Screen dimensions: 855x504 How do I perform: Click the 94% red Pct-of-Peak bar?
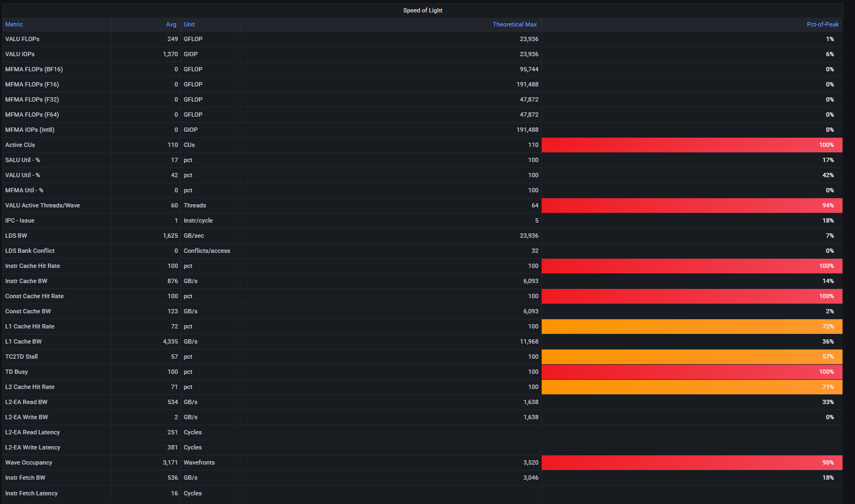click(x=692, y=205)
